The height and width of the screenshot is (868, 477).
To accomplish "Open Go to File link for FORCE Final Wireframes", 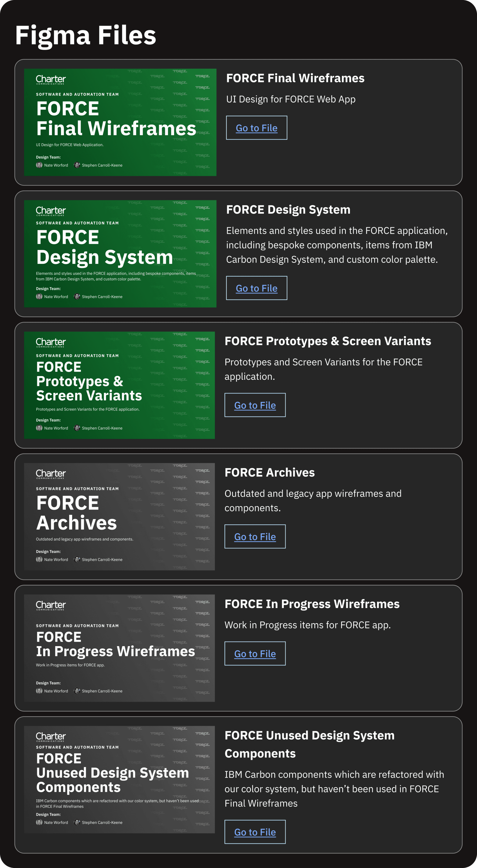I will tap(256, 128).
